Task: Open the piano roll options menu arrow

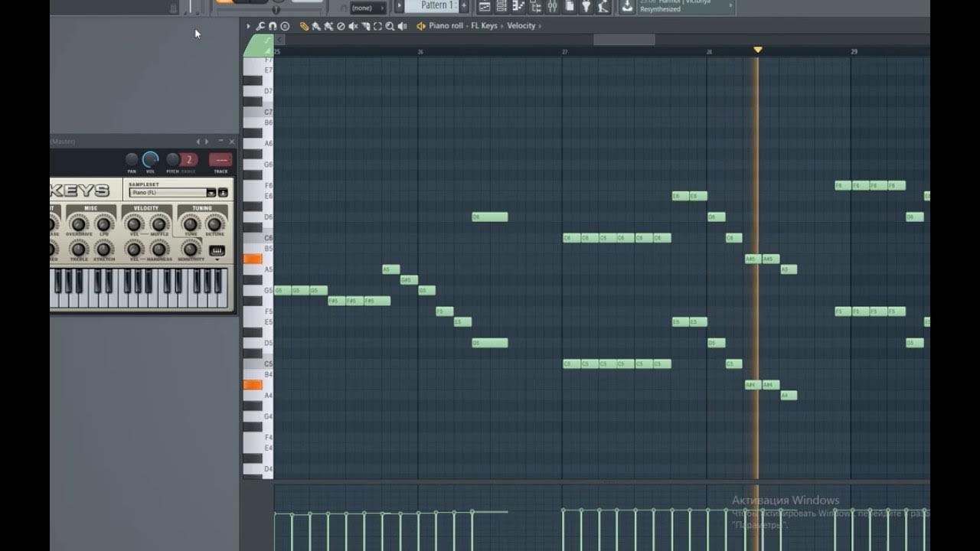Action: click(x=248, y=26)
